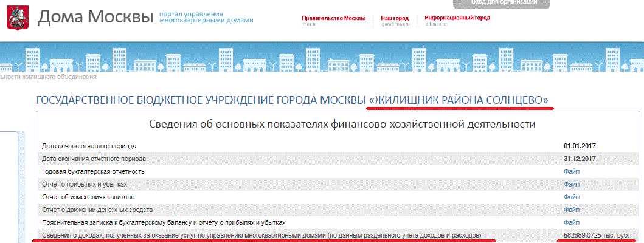Click the Moscow coat of arms logo

click(17, 17)
